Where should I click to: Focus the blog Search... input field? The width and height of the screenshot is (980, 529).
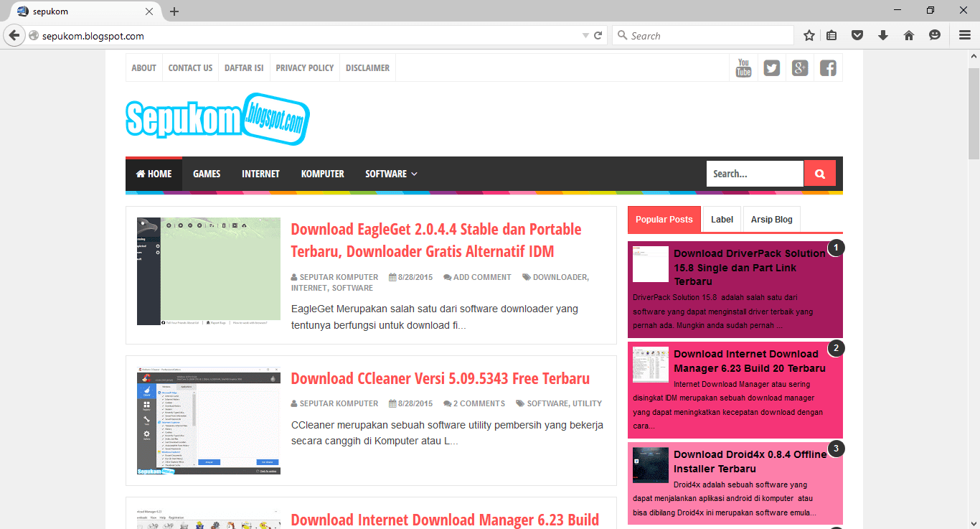point(755,174)
